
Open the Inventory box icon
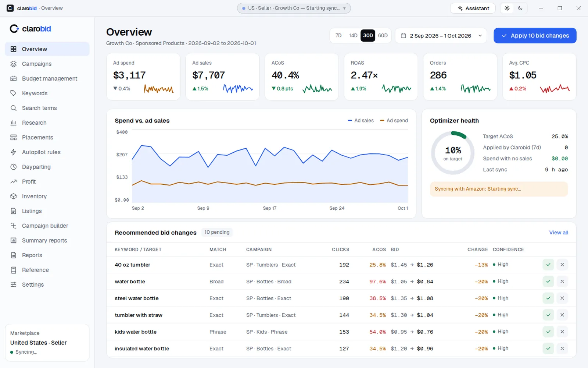(x=14, y=196)
